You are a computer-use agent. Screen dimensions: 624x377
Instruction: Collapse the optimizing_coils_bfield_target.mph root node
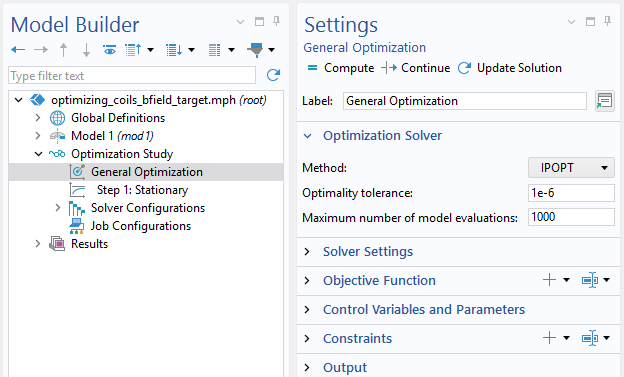coord(19,100)
